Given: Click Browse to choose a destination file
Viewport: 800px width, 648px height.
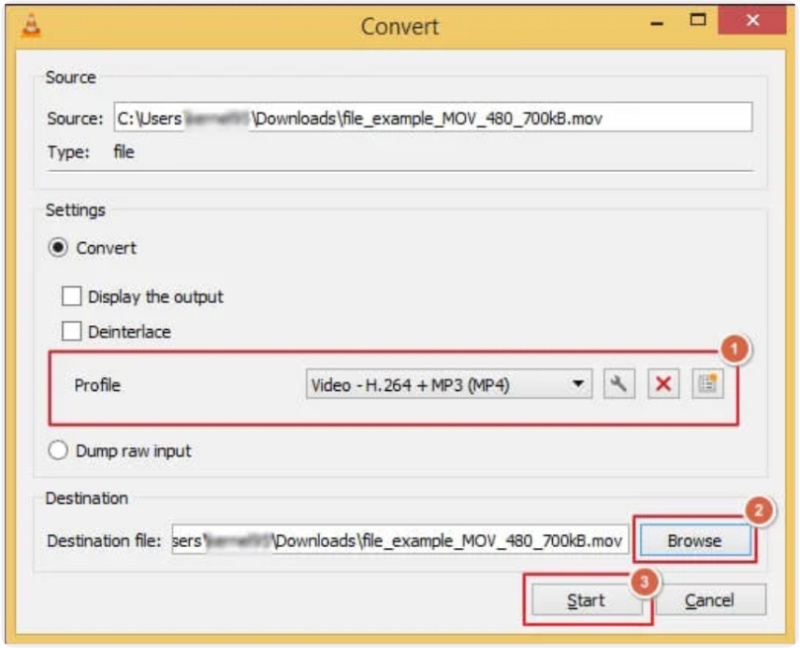Looking at the screenshot, I should pyautogui.click(x=697, y=541).
